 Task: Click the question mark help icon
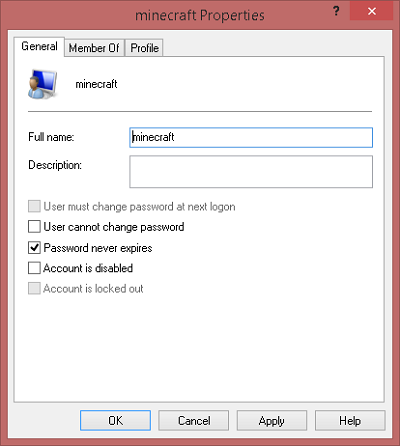coord(336,12)
